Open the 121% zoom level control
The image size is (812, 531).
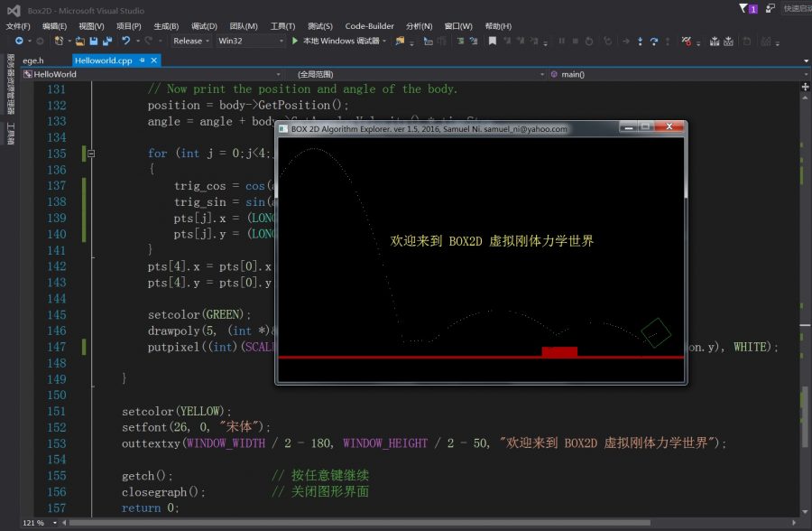click(34, 522)
